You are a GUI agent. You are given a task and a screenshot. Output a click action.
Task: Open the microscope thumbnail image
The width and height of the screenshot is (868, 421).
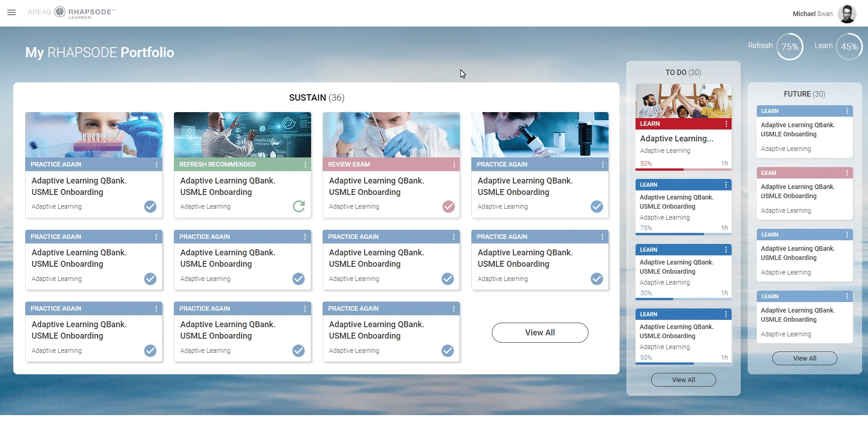click(x=540, y=135)
